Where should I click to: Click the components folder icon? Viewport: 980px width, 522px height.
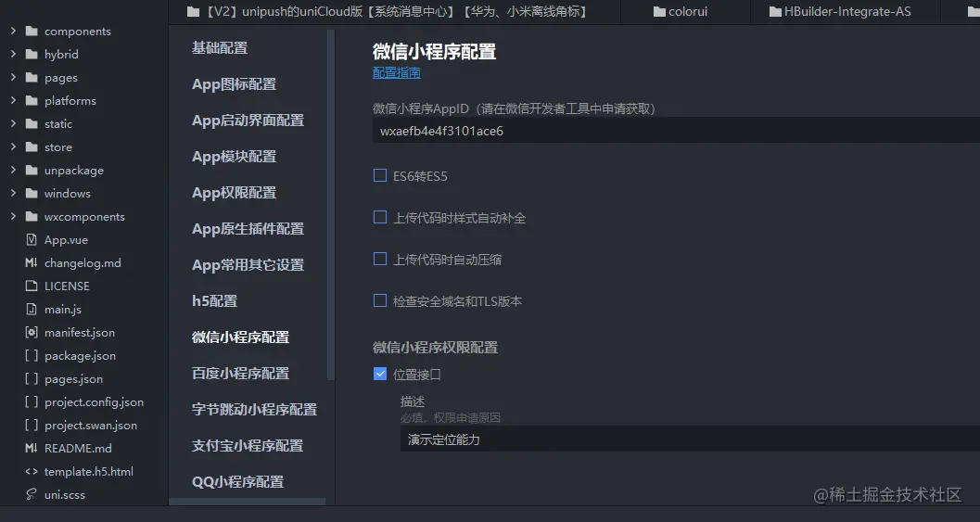tap(32, 32)
